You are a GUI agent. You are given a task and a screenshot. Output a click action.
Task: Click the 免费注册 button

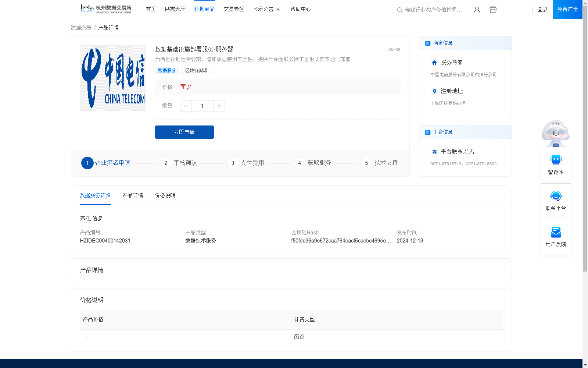tap(567, 9)
